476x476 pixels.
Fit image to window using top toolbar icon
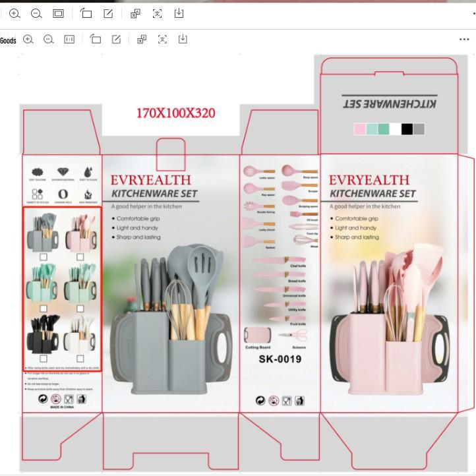[59, 13]
